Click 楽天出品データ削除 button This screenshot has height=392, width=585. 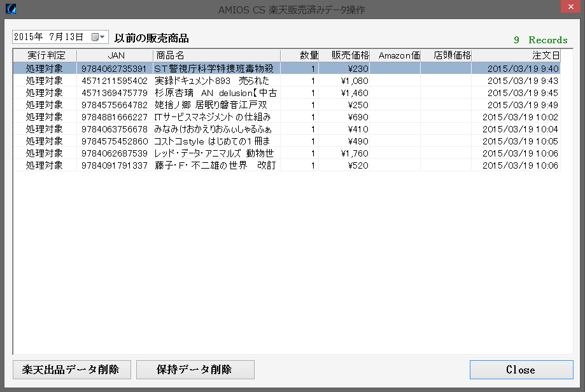tap(72, 370)
